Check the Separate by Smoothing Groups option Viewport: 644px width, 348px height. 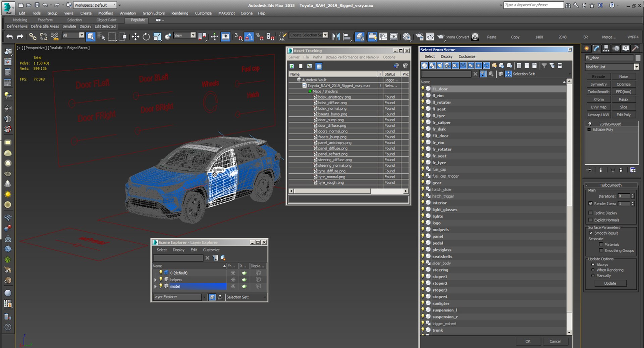[601, 250]
